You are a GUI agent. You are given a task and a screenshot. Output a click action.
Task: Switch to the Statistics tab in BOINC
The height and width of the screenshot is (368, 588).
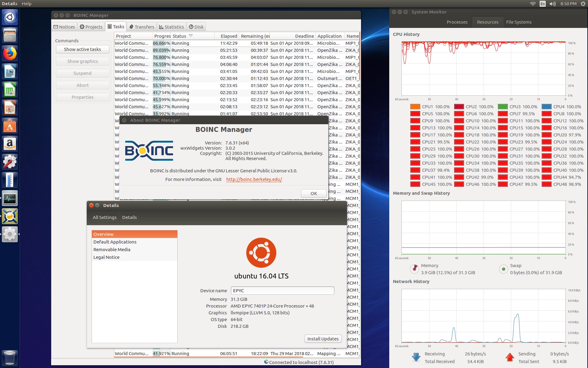(171, 27)
